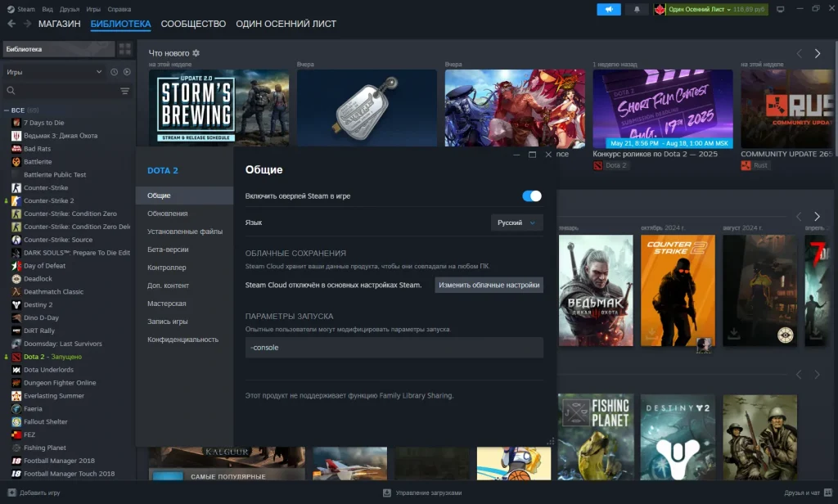Click the library search magnifier icon
The image size is (838, 504).
point(11,91)
